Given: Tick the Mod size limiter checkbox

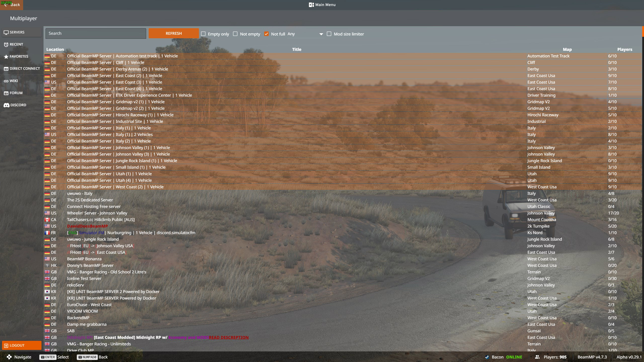Looking at the screenshot, I should click(x=329, y=34).
